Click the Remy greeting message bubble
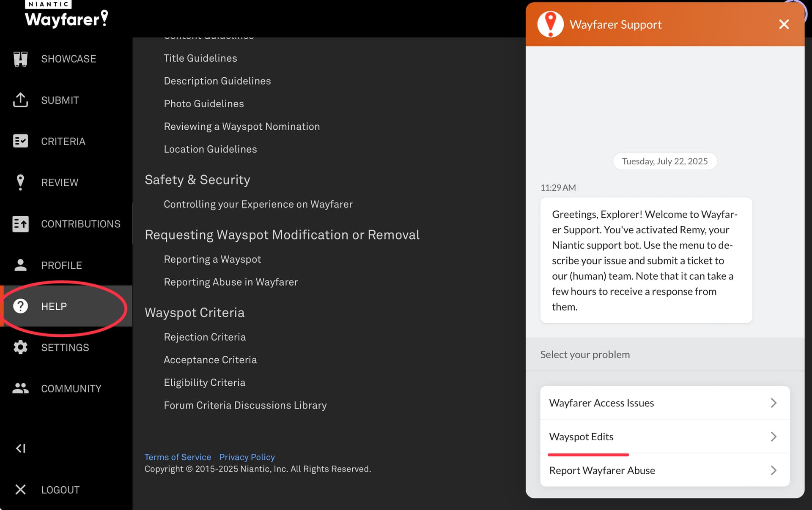Screen dimensions: 812x510 [646, 260]
